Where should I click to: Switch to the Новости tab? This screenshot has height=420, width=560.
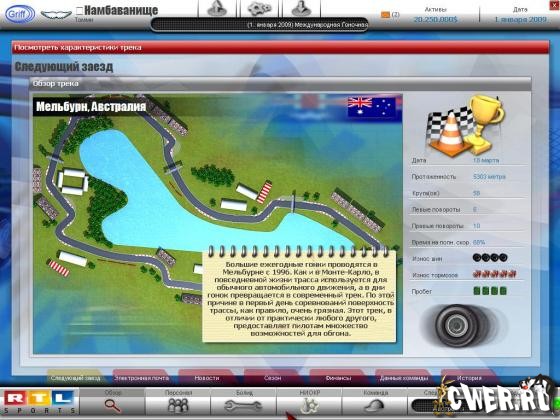click(207, 378)
